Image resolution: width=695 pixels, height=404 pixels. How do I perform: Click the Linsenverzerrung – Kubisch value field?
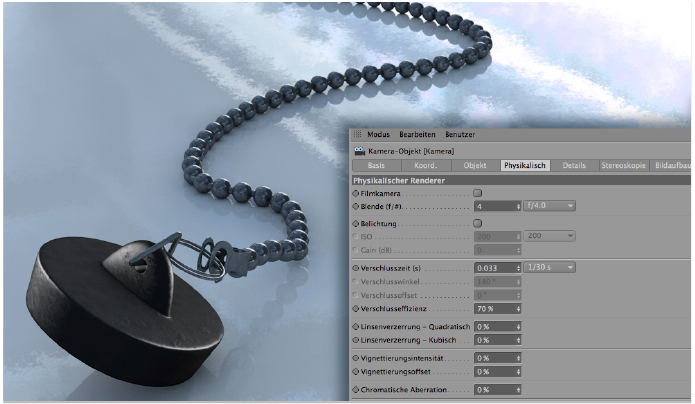(x=495, y=340)
